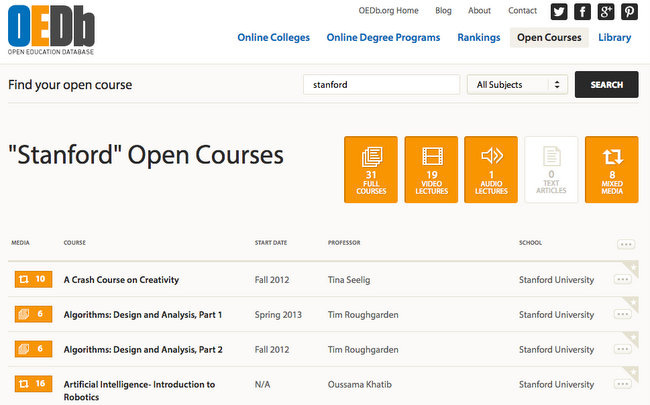Click Stanford University in Algorithms Part 2 row
This screenshot has width=650, height=405.
pos(556,349)
